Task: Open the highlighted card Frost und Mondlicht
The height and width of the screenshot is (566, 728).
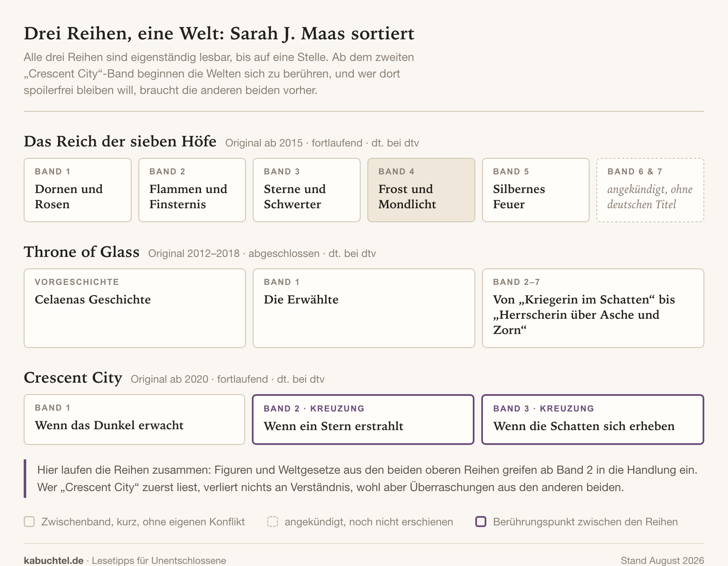Action: pos(421,190)
